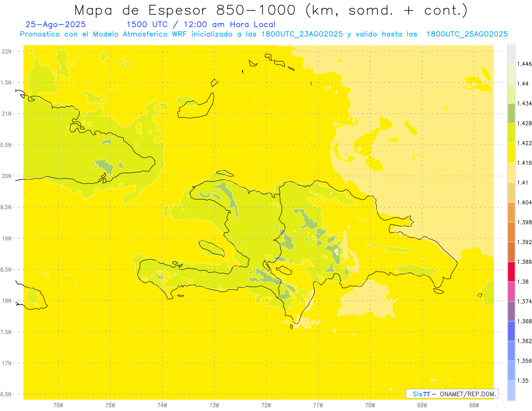Screen dimensions: 532x411
Task: Click the orange 1.398–1.404 legend swatch
Action: pyautogui.click(x=511, y=212)
